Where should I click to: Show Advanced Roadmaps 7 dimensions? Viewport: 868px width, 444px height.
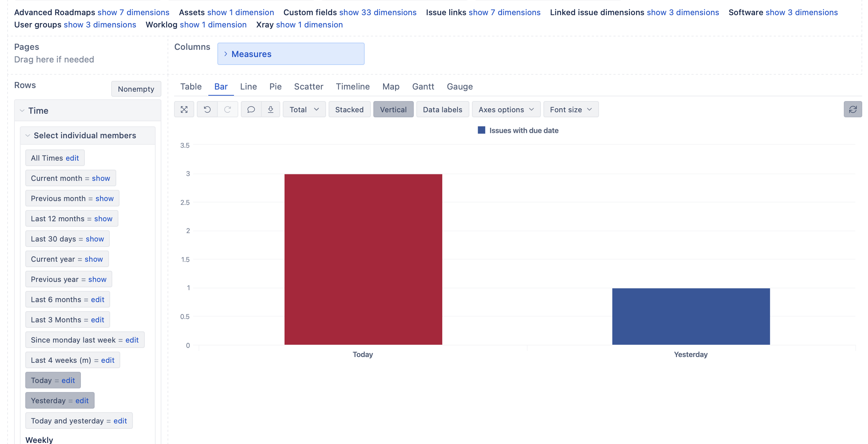click(x=133, y=12)
